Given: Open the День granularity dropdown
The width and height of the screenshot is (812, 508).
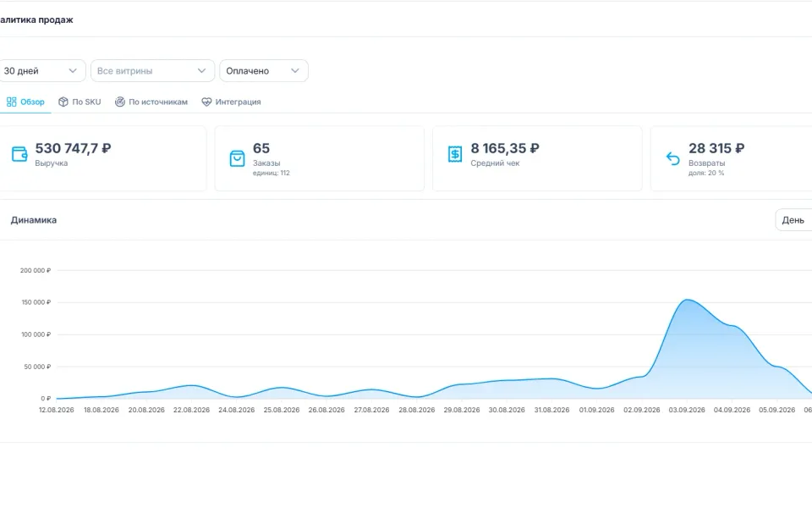Looking at the screenshot, I should point(794,220).
